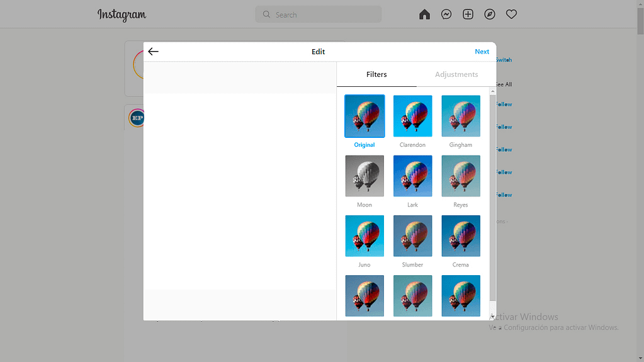Click the filter thumbnail below Juno
Image resolution: width=644 pixels, height=362 pixels.
point(364,296)
